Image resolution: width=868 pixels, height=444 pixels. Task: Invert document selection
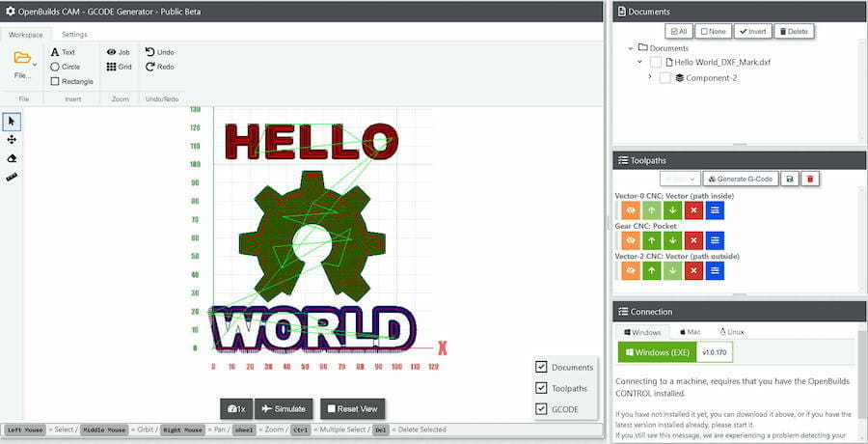pyautogui.click(x=753, y=32)
